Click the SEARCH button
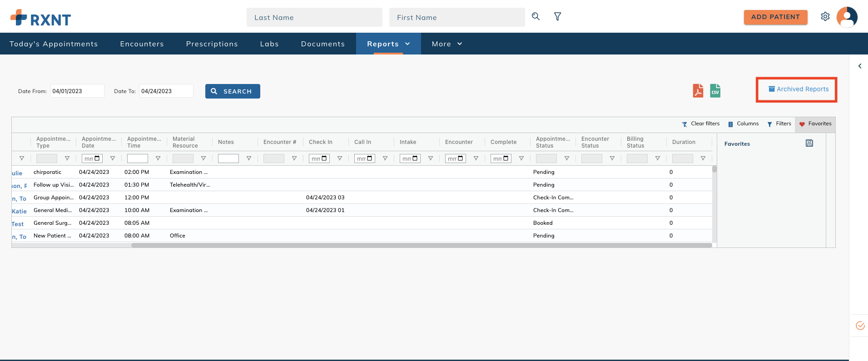The image size is (868, 361). [x=233, y=91]
